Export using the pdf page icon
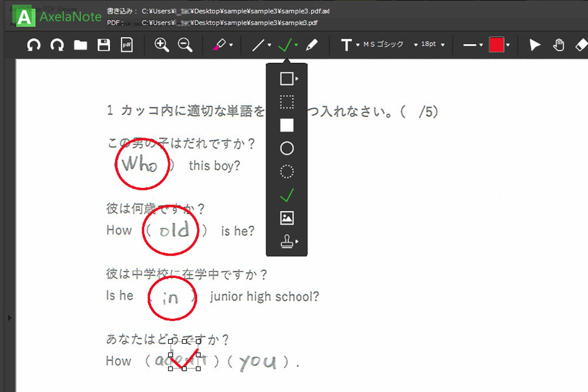Image resolution: width=588 pixels, height=392 pixels. pos(127,45)
